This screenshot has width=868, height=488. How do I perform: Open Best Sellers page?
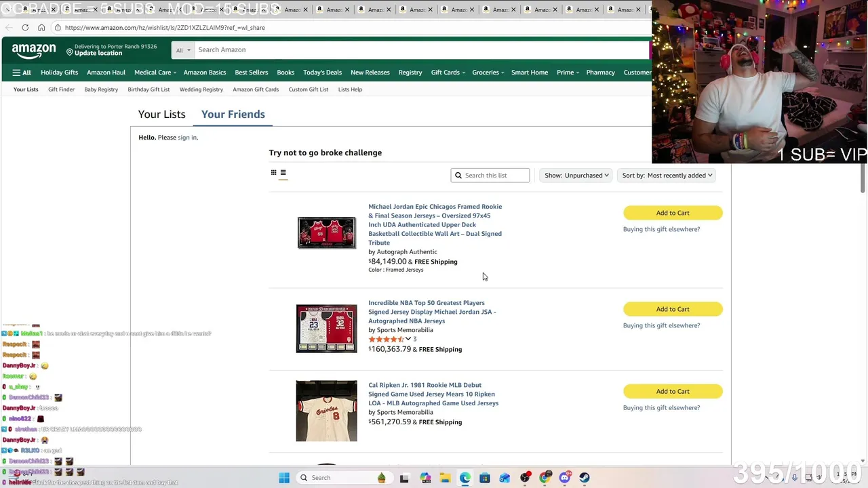(x=252, y=73)
